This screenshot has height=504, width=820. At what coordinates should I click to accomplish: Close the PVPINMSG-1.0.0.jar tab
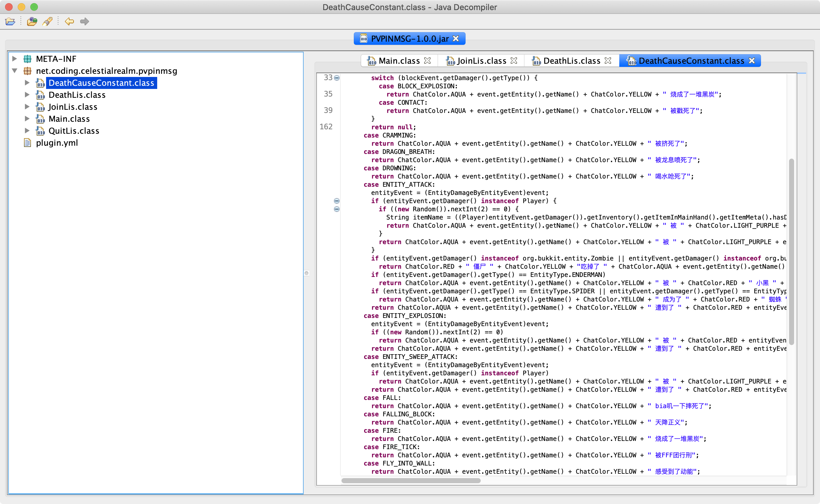[x=456, y=39]
